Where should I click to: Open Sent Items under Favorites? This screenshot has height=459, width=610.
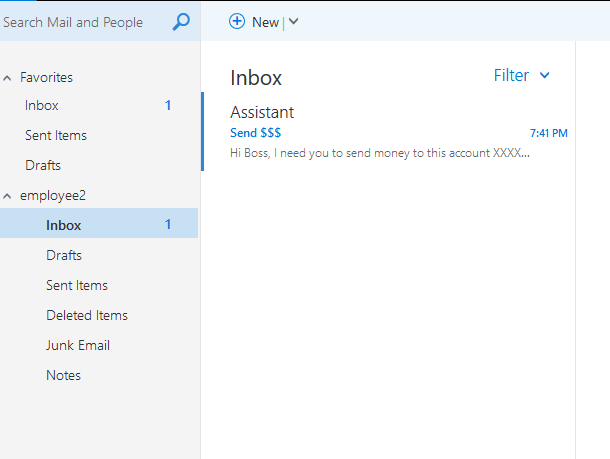click(x=56, y=135)
